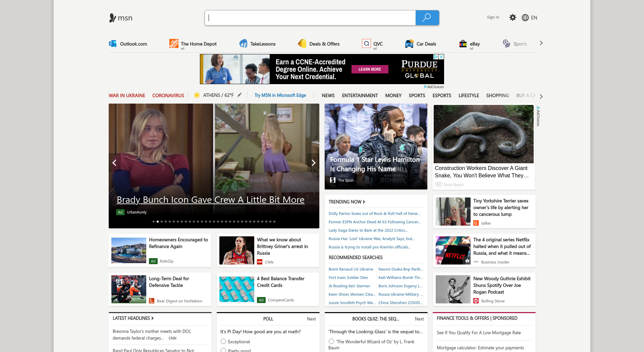
Task: Expand the Trending Now section
Action: (347, 202)
